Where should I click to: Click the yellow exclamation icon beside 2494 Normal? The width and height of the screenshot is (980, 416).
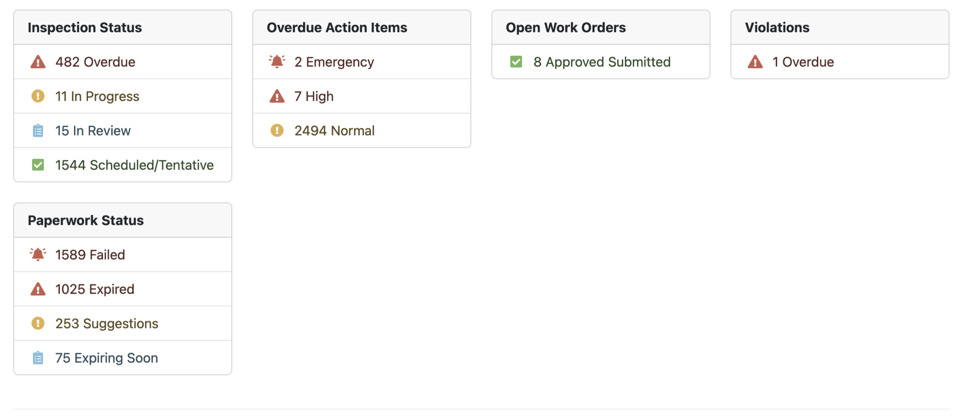[277, 130]
